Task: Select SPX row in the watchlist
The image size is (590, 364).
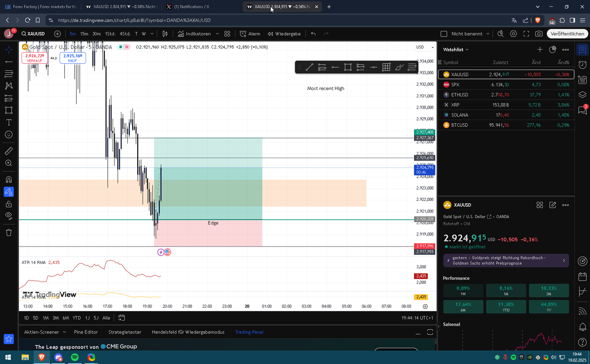Action: 505,84
